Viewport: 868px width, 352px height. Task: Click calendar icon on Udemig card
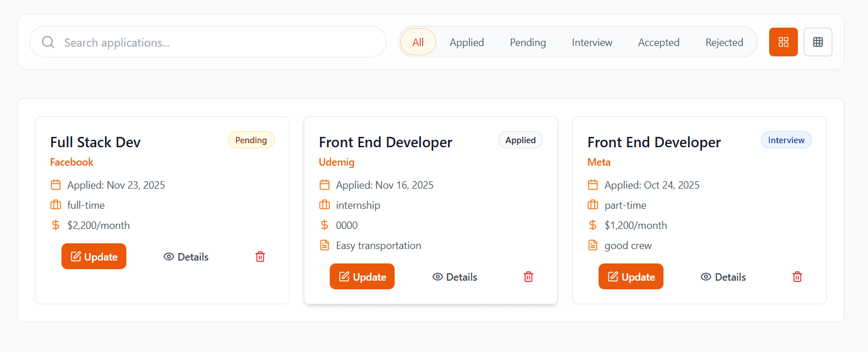[x=325, y=185]
